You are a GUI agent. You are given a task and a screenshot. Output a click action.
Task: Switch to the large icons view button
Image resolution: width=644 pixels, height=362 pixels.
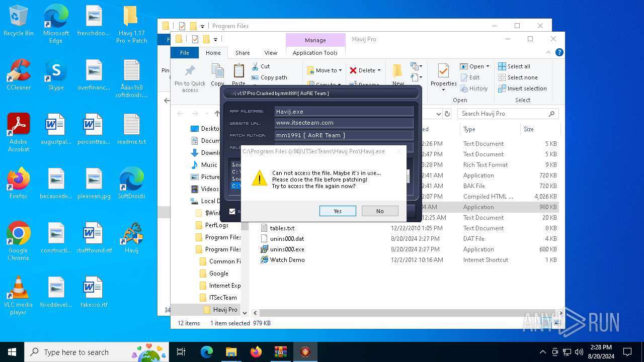(x=556, y=323)
